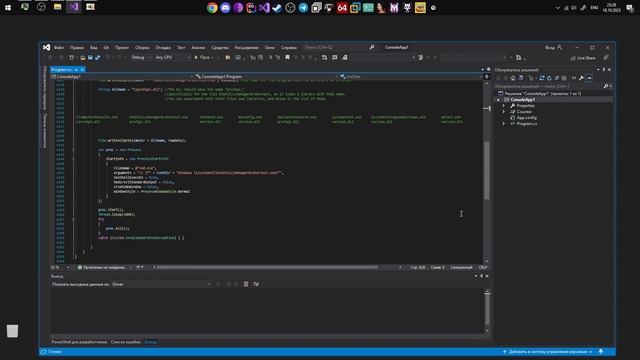640x360 pixels.
Task: Click the status bar notifications bell icon
Action: 601,351
